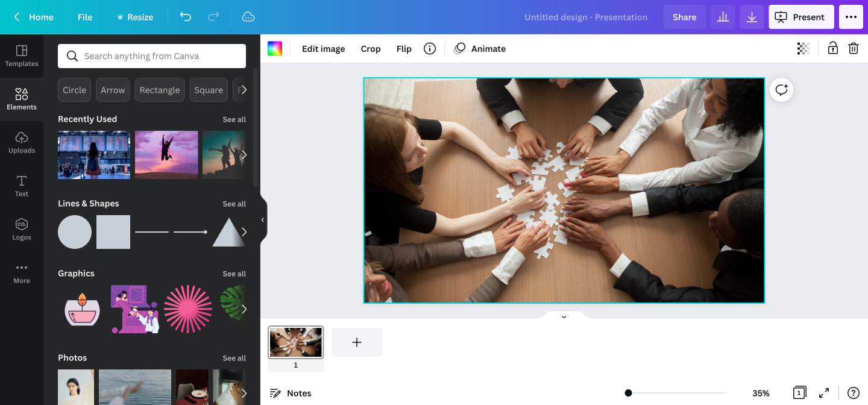
Task: Open the File menu
Action: [x=85, y=17]
